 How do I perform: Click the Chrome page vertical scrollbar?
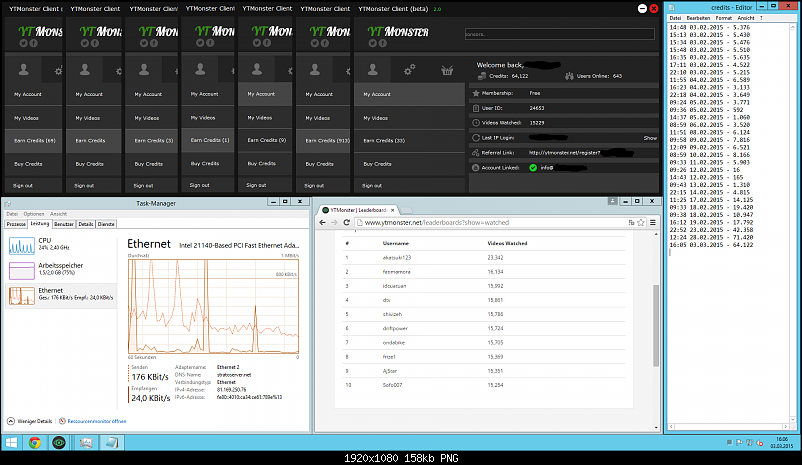(656, 325)
